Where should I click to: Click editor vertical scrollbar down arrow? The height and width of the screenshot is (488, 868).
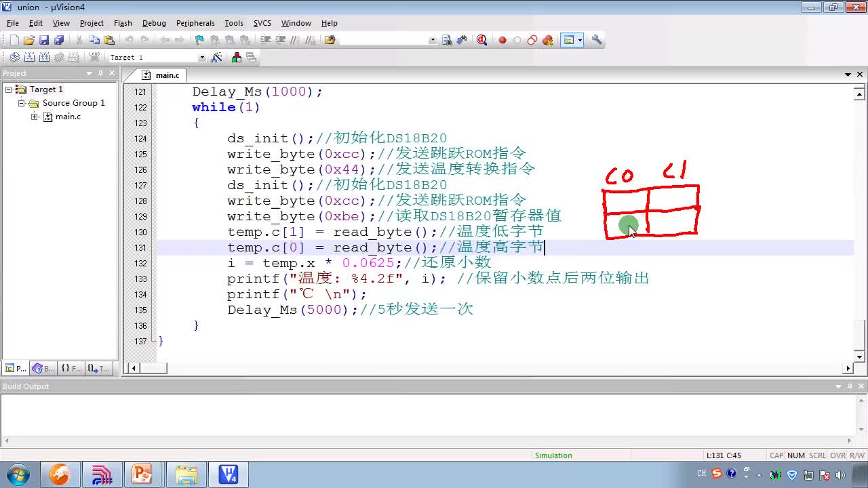[859, 357]
